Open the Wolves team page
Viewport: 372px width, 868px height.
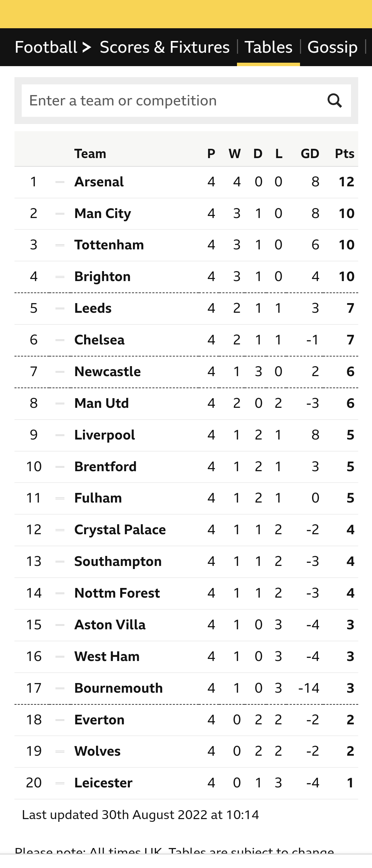pos(97,751)
